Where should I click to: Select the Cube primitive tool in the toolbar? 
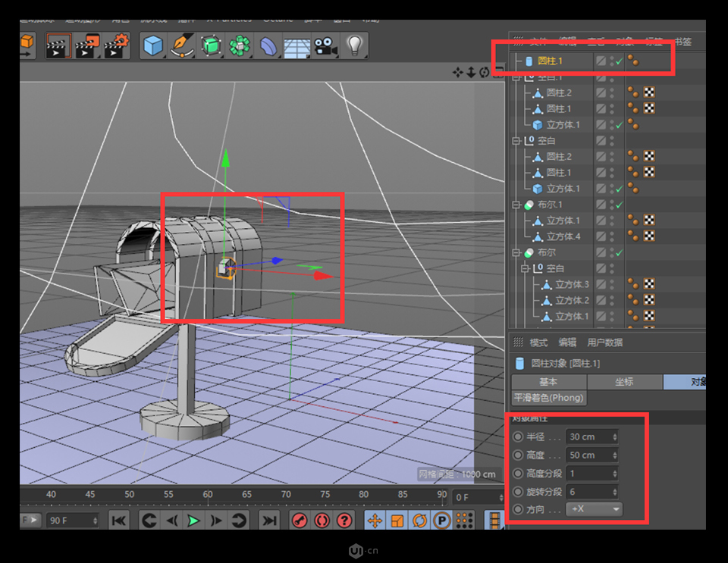tap(153, 45)
